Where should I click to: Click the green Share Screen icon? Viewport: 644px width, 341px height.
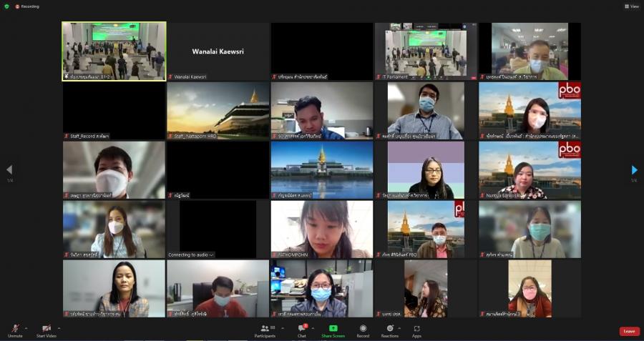point(333,328)
